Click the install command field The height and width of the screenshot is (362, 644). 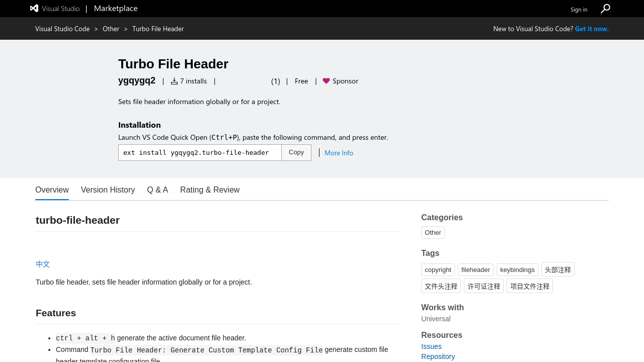tap(200, 152)
